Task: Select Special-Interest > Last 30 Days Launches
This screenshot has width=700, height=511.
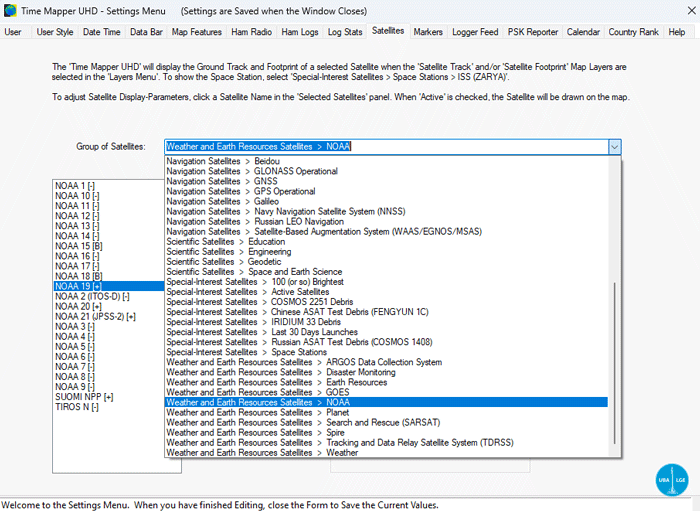Action: [386, 332]
